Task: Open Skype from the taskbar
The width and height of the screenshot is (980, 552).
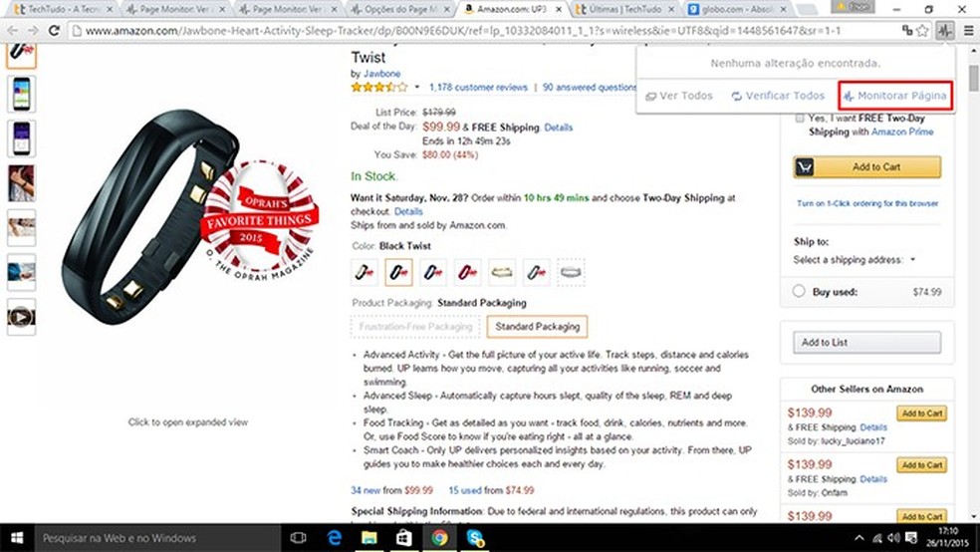Action: 475,538
